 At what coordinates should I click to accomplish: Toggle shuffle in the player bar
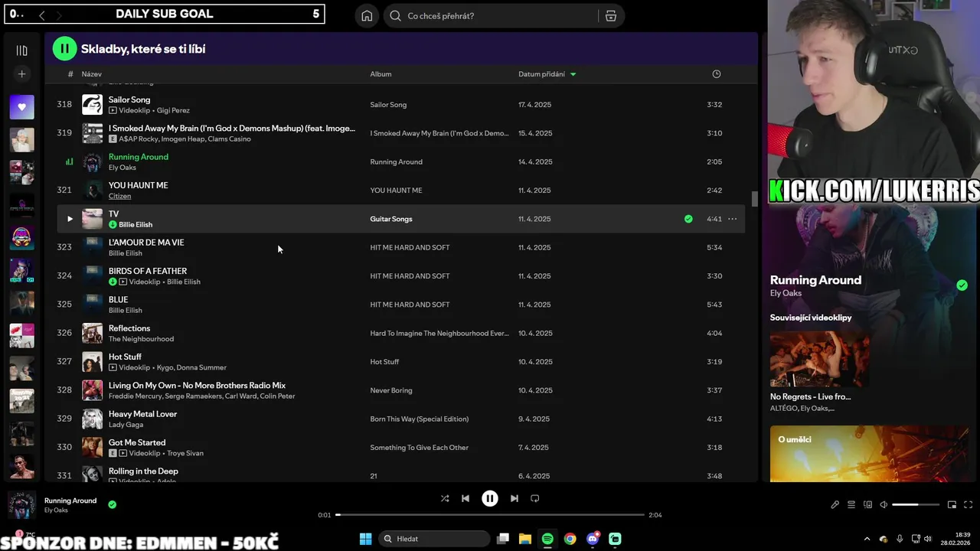(x=445, y=498)
